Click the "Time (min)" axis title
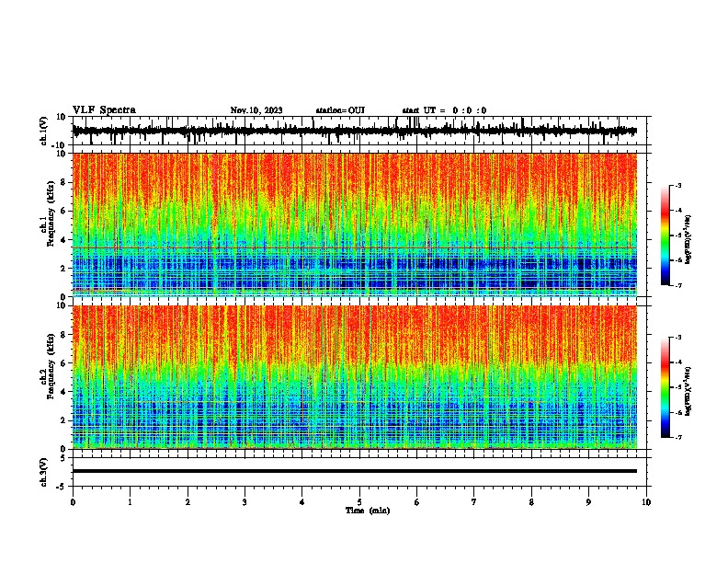The width and height of the screenshot is (728, 563). (368, 511)
